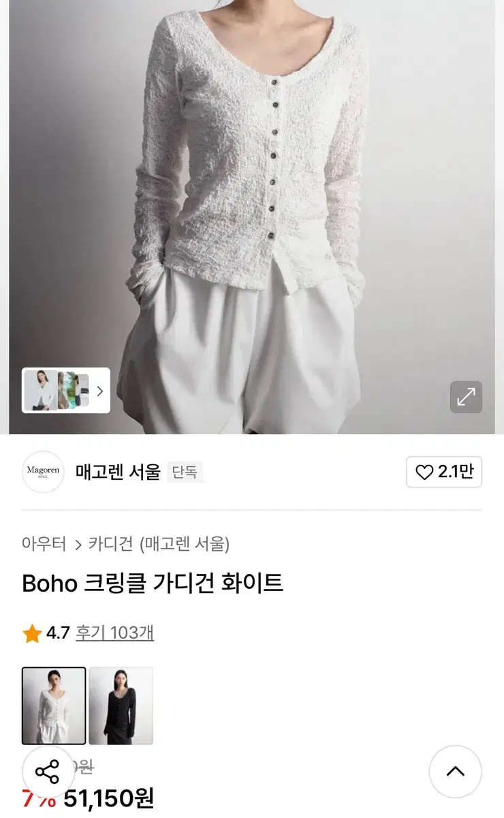Visit the 매고렌 서울 brand page
Viewport: 504px width, 818px height.
coord(118,472)
